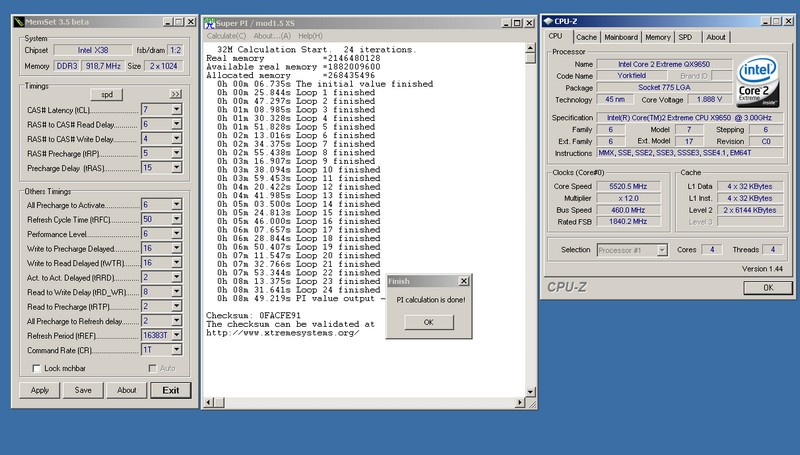Switch to the Memory tab in CPU-Z
The image size is (800, 455).
click(x=658, y=37)
